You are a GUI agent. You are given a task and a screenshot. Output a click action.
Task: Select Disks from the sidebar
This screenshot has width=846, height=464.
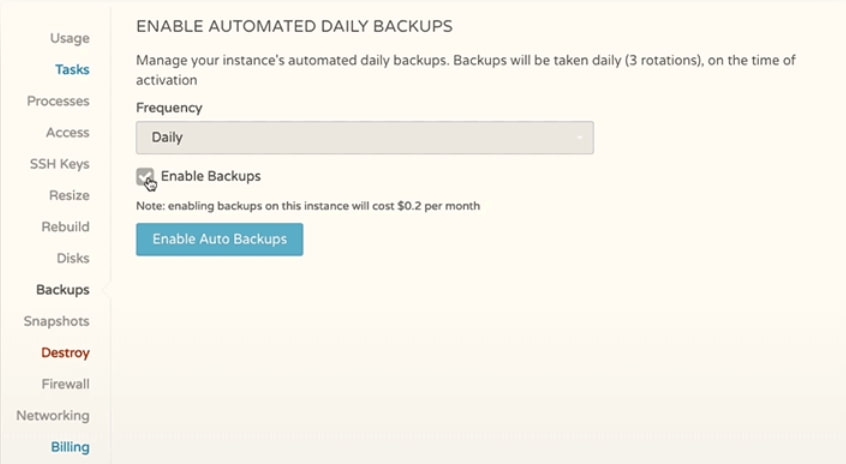click(x=73, y=258)
